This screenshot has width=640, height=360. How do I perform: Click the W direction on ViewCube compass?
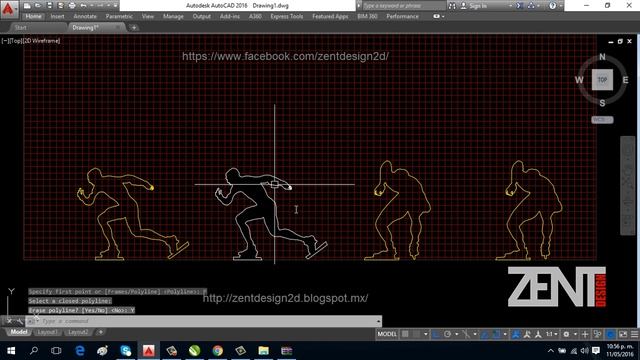579,80
